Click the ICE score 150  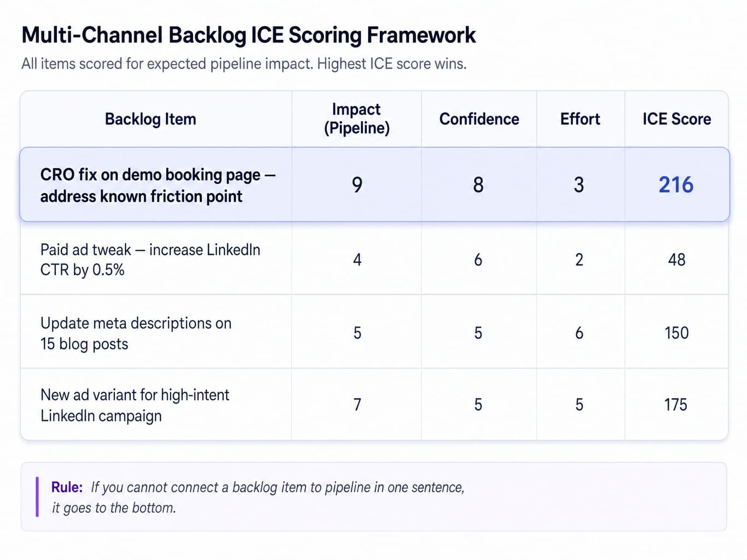coord(677,333)
